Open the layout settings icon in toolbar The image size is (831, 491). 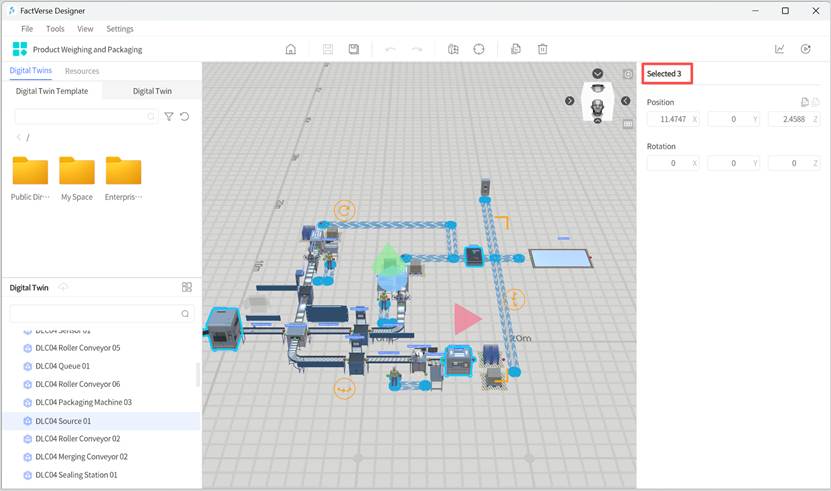coord(453,49)
